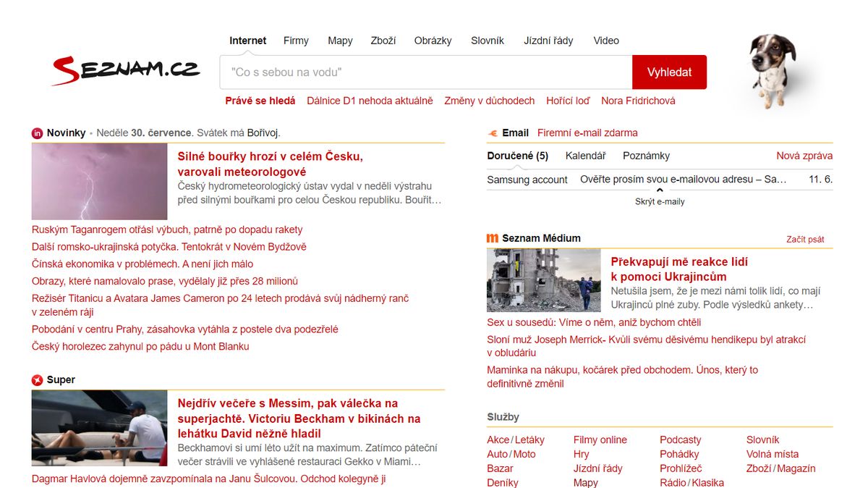Open the Bazar service link
868x488 pixels.
click(x=500, y=468)
